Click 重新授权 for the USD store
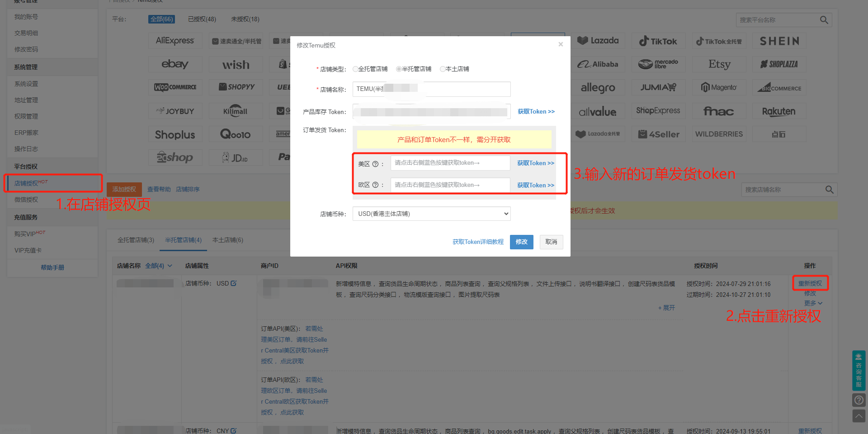The image size is (868, 434). pos(810,283)
